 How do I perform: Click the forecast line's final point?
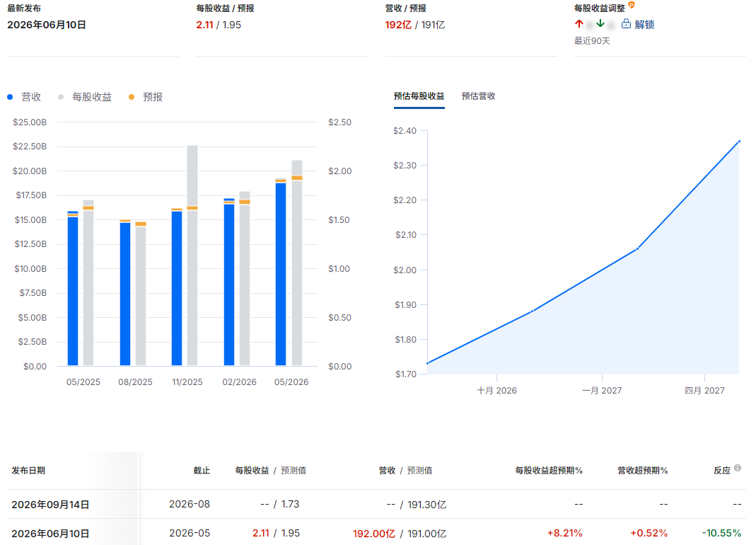pos(738,142)
